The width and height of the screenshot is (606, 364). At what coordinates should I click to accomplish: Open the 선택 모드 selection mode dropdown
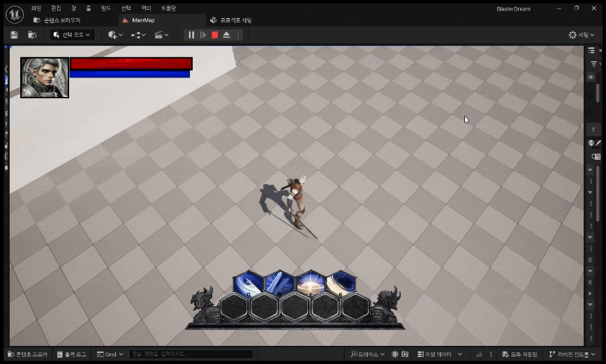click(73, 35)
